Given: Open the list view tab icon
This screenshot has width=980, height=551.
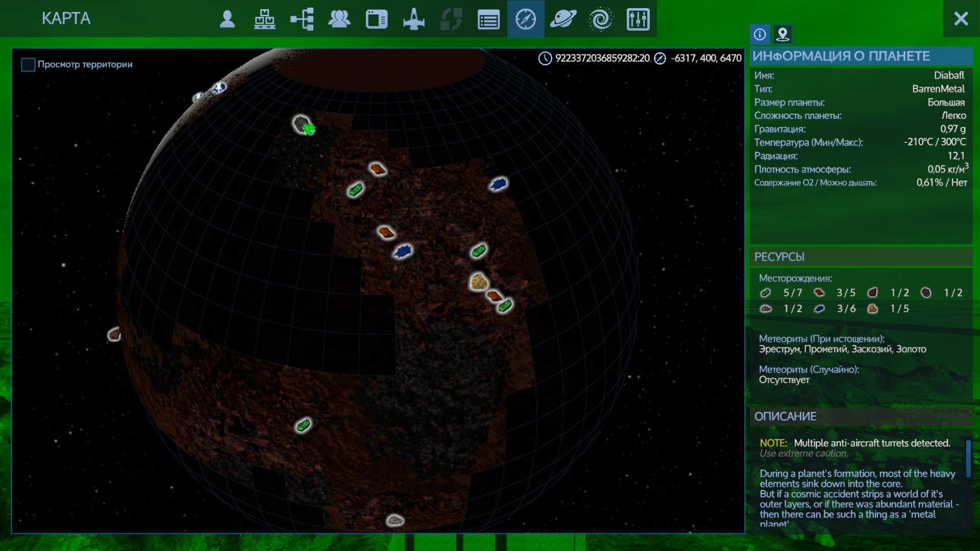Looking at the screenshot, I should [x=488, y=19].
